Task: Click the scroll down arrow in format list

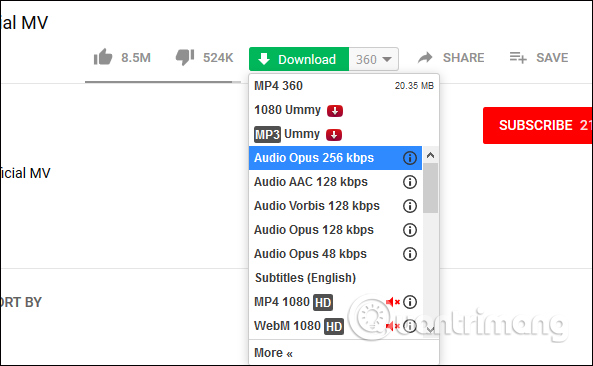Action: pos(430,330)
